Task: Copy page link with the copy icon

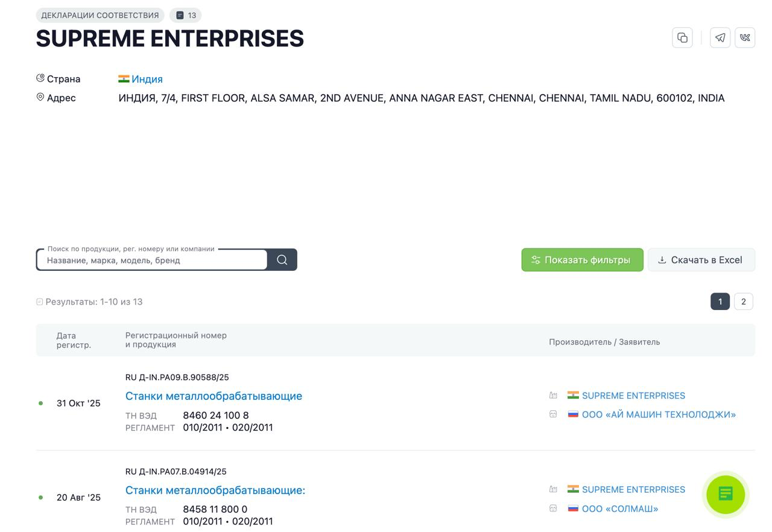Action: point(682,37)
